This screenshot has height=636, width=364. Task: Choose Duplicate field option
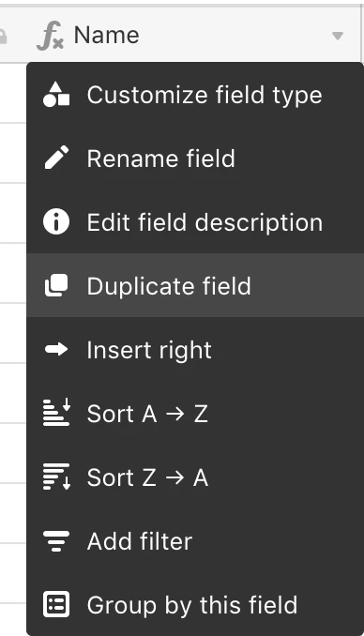click(x=195, y=285)
